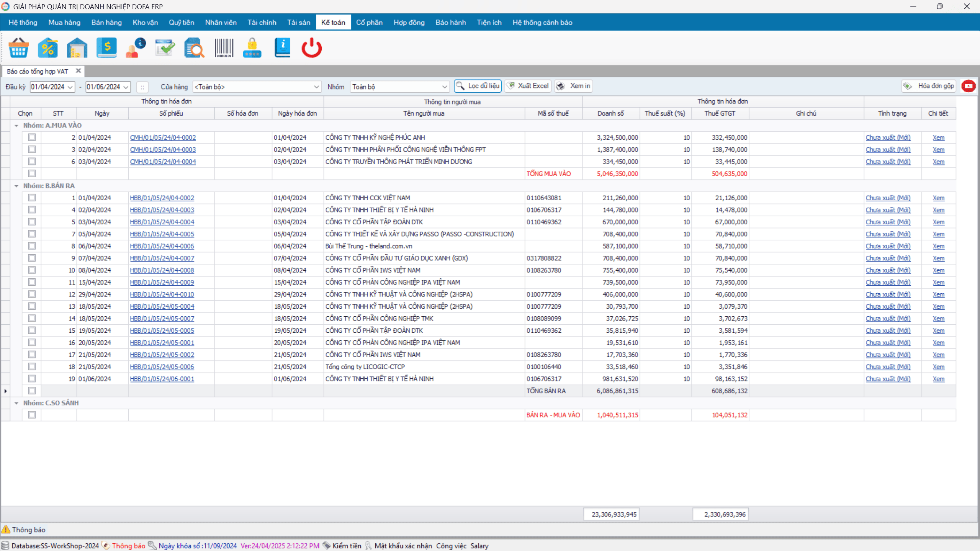Tick checkbox for CÔNG TY TNHH KỸ NGHỆ PHÚC ANH
Screen dimensions: 980x551
[x=32, y=137]
